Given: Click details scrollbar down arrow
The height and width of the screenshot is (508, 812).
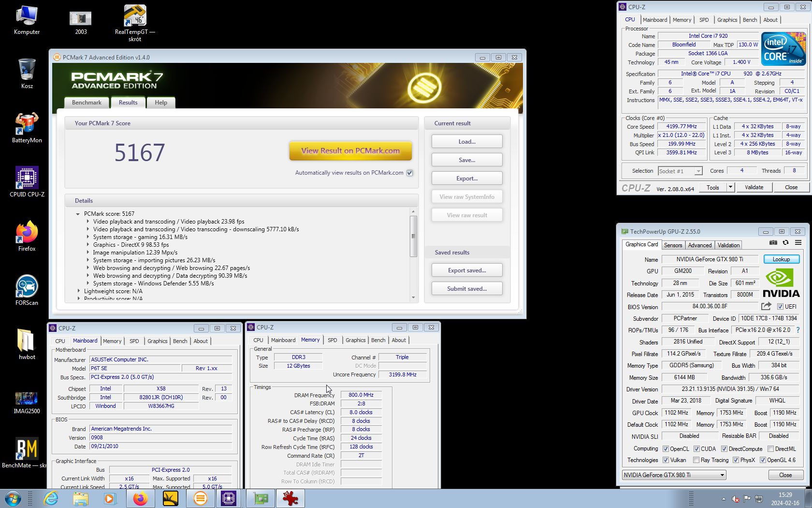Looking at the screenshot, I should 413,298.
